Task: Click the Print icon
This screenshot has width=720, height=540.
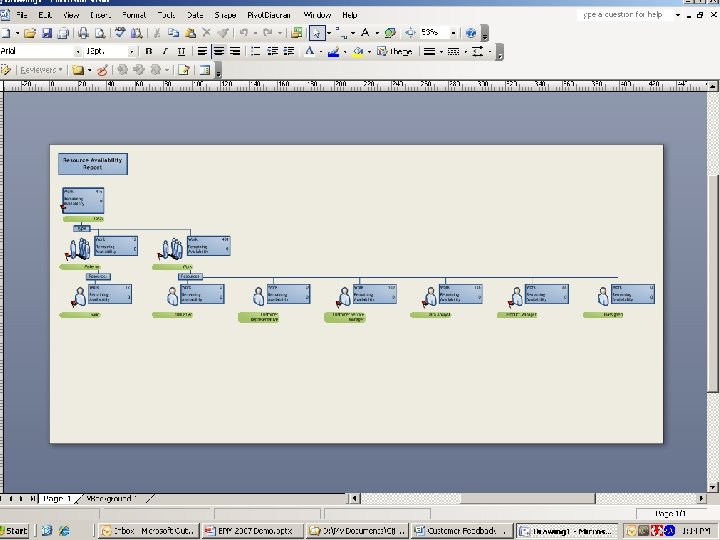Action: [x=81, y=33]
